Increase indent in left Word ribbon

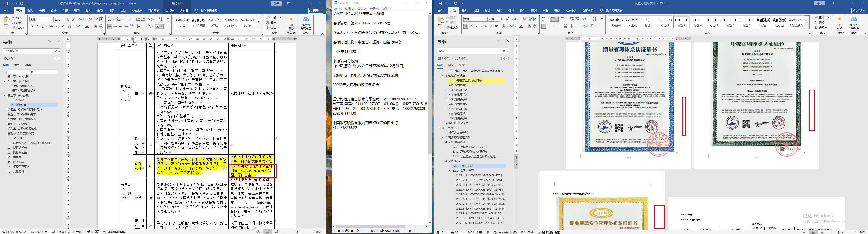[143, 19]
